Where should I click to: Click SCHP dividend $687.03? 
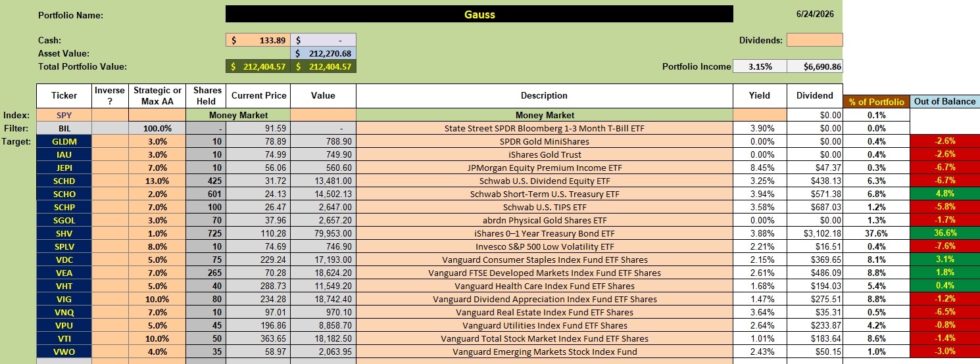click(815, 207)
